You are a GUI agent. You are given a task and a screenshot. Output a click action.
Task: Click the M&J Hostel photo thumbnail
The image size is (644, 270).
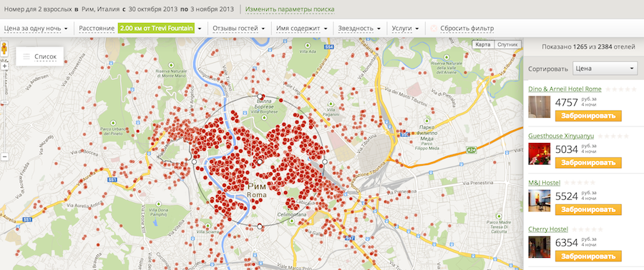(x=540, y=200)
